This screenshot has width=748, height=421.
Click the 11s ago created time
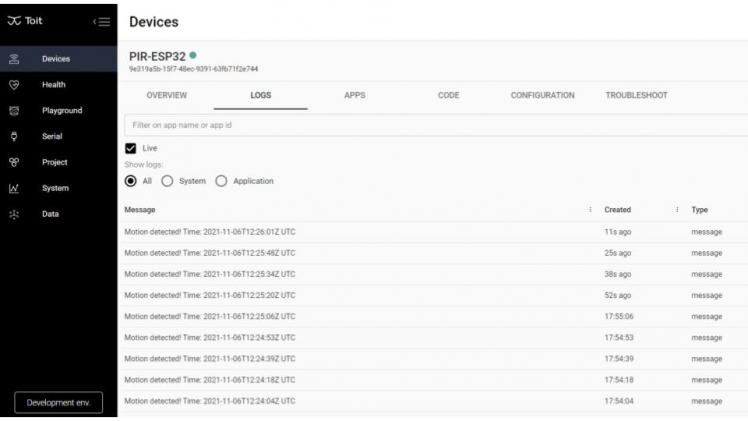click(x=618, y=232)
